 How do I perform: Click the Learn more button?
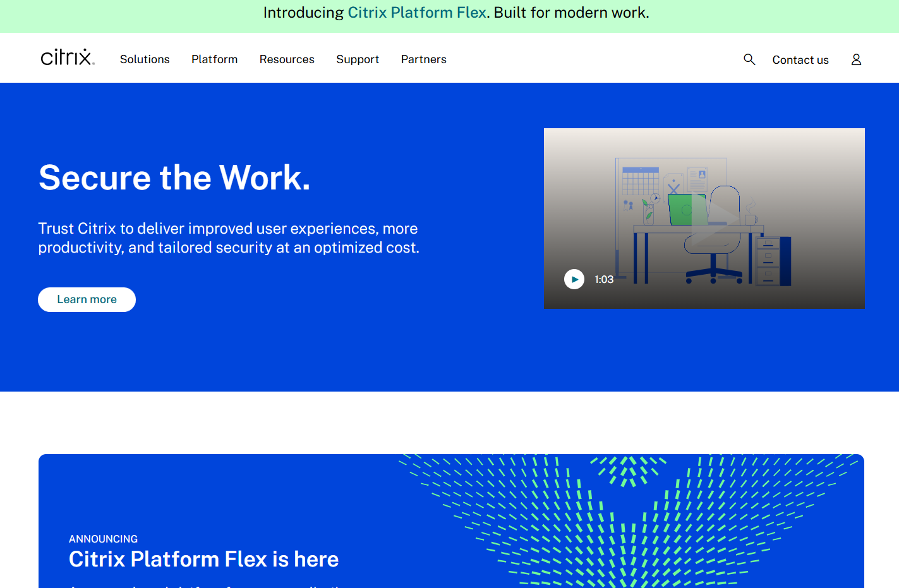tap(87, 299)
